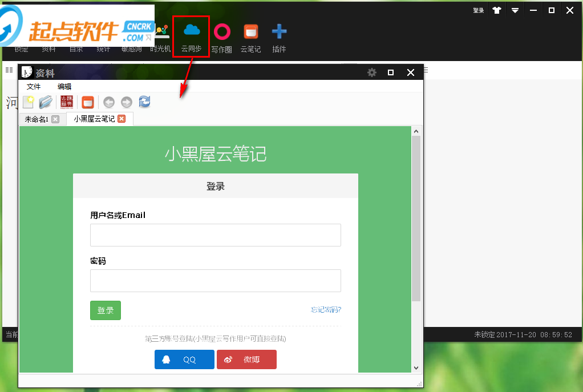Open settings gear in 资料 window
This screenshot has width=583, height=392.
pyautogui.click(x=372, y=72)
